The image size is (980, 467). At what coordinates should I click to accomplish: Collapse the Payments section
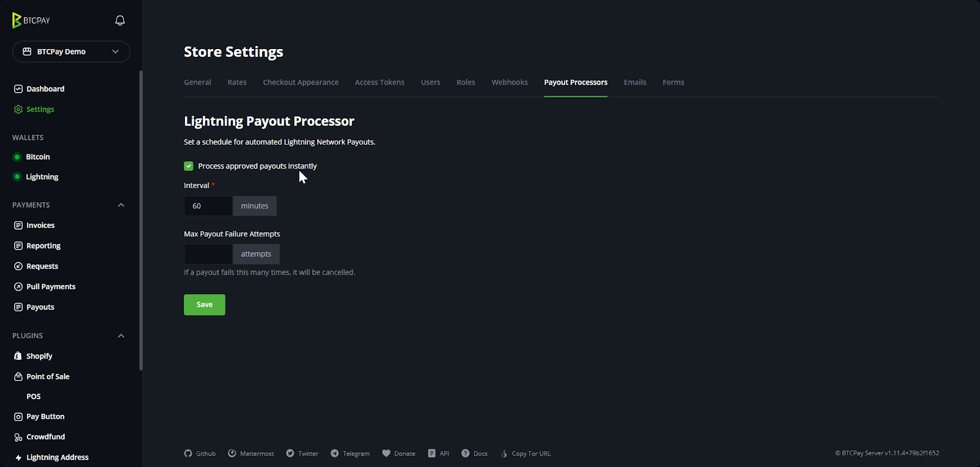(x=121, y=205)
